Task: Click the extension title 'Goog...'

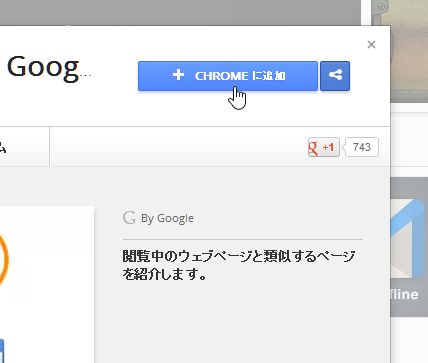Action: click(49, 68)
